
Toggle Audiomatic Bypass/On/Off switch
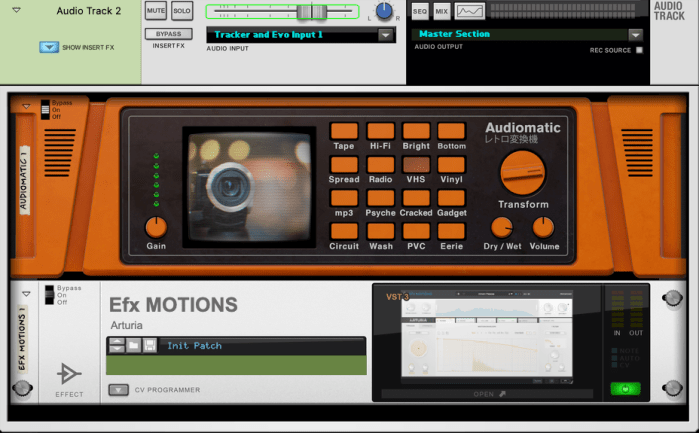pos(45,109)
